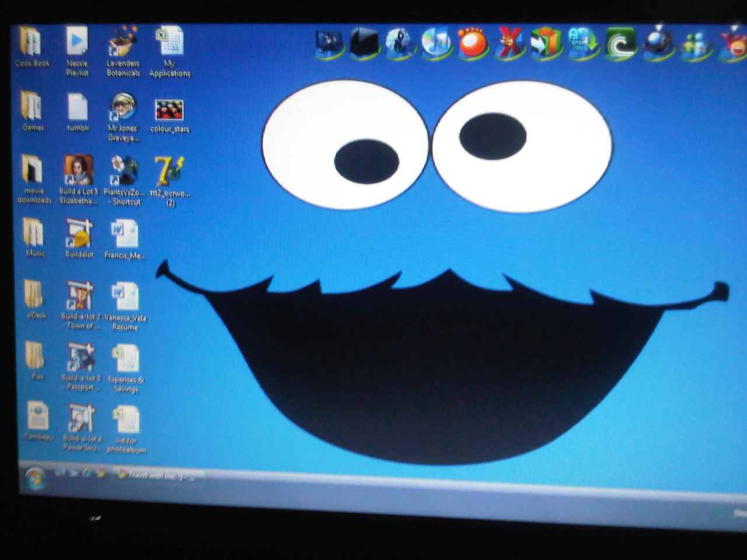Switch to 'Travel with me :)' Chrome taskbar button
Screen dimensions: 747x560
click(158, 476)
